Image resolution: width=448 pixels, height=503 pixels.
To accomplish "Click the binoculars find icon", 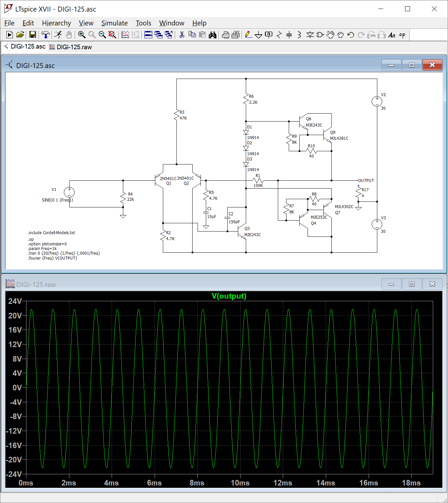I will (213, 35).
